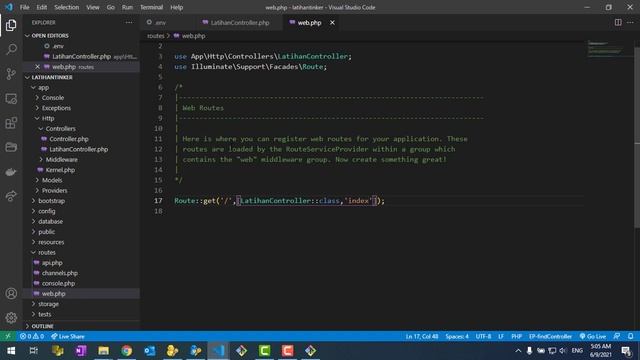Open the Extensions view
The image size is (640, 360).
(x=11, y=123)
